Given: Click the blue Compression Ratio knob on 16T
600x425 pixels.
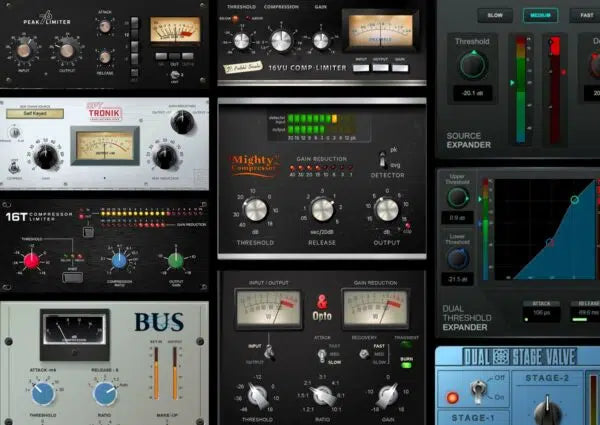Looking at the screenshot, I should pos(119,260).
